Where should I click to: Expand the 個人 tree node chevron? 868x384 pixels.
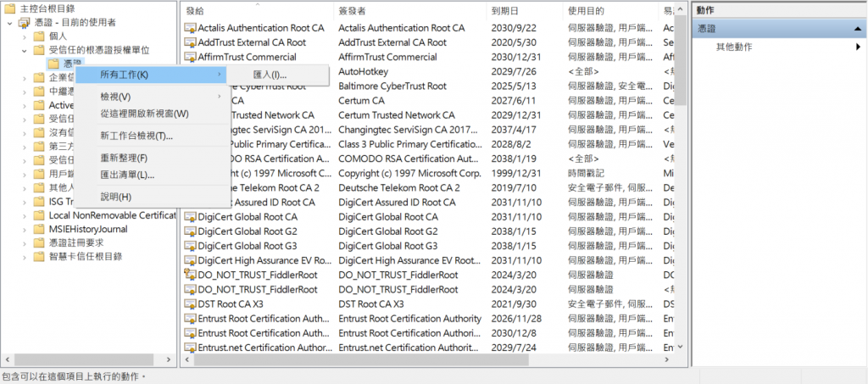tap(25, 36)
